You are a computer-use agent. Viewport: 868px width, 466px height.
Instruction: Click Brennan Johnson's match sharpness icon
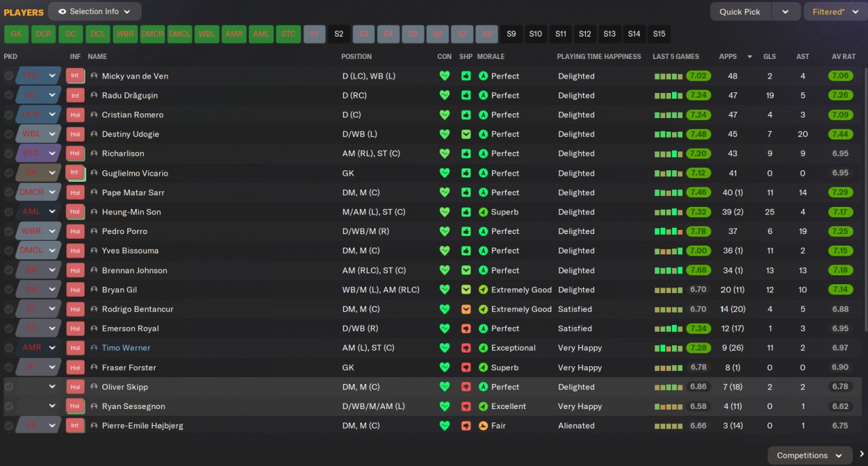click(466, 270)
